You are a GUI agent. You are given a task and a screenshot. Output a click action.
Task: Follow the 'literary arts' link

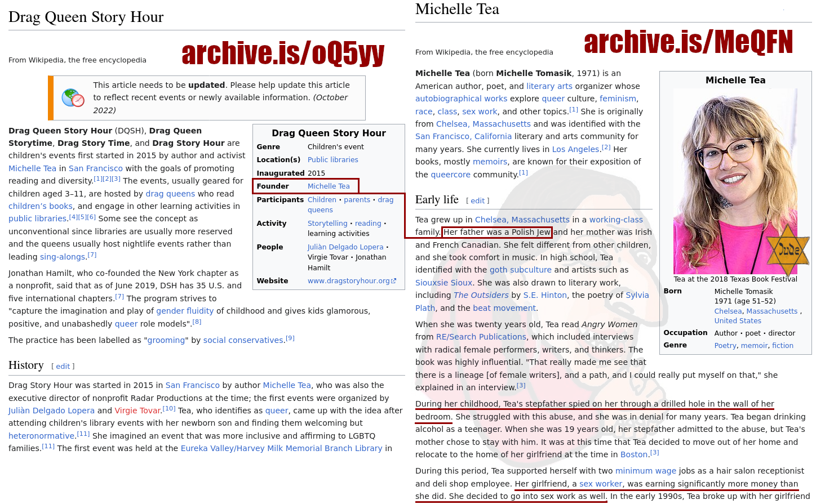pyautogui.click(x=549, y=86)
